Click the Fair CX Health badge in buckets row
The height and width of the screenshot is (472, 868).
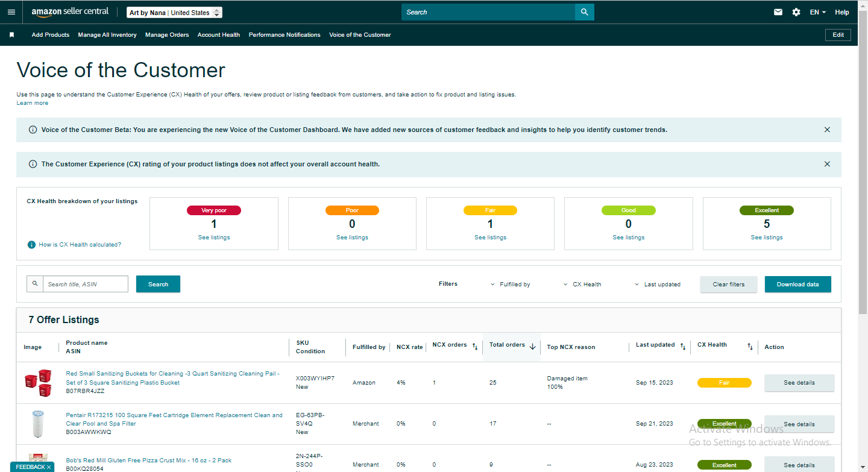pos(725,383)
